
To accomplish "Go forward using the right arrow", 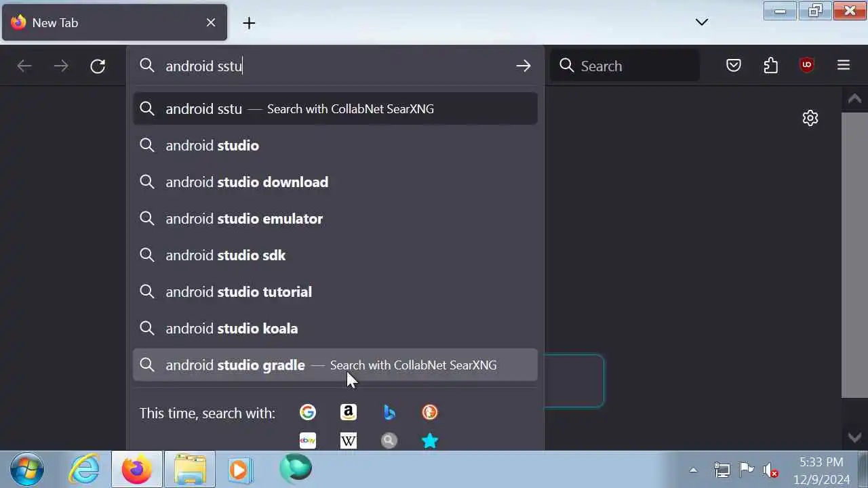I will 61,66.
